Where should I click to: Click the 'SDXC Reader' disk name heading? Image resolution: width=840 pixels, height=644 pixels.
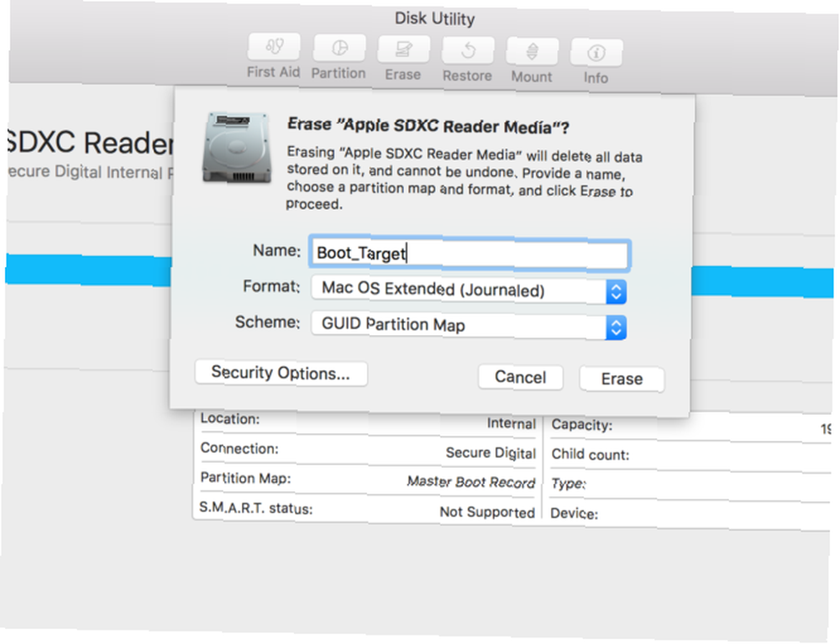point(88,143)
